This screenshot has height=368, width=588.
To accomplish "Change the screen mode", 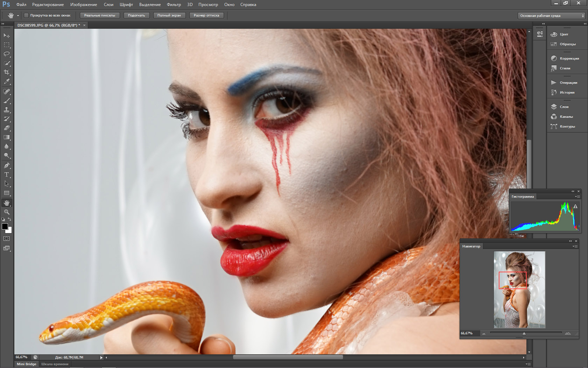I will point(7,248).
